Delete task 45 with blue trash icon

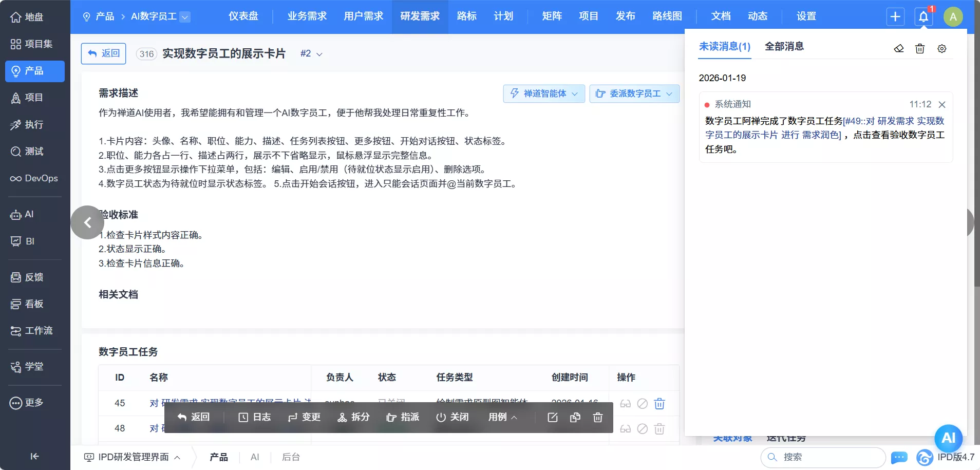tap(659, 404)
